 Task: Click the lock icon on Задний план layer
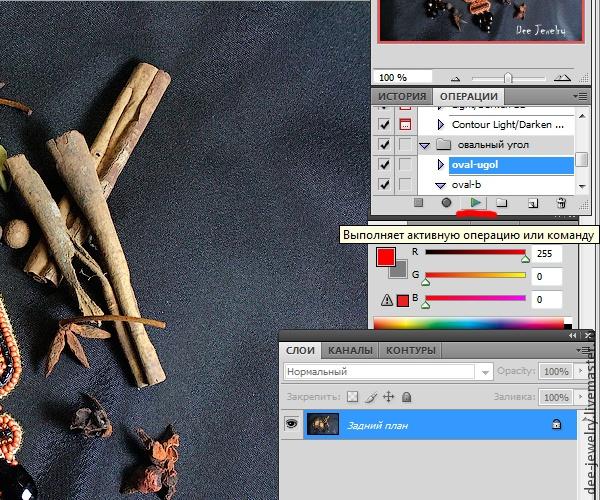coord(556,425)
